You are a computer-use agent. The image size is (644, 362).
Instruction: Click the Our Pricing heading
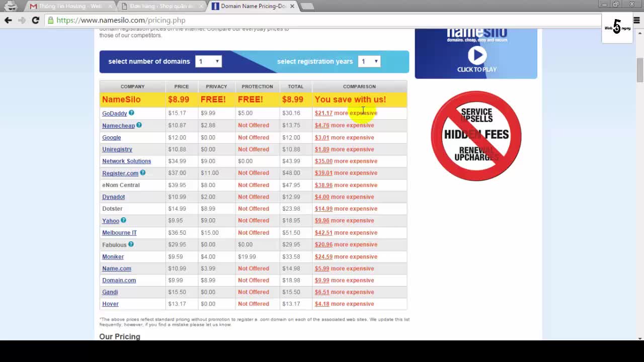point(120,336)
